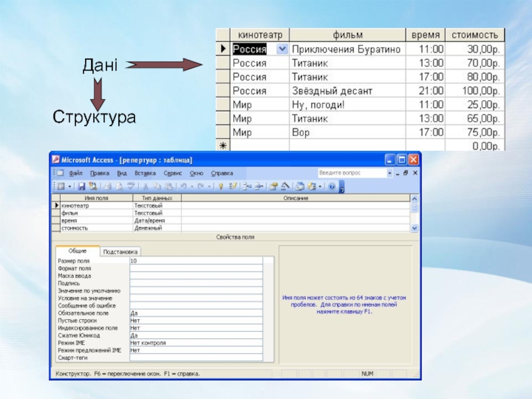
Task: Expand the View button dropdown arrow
Action: click(69, 187)
